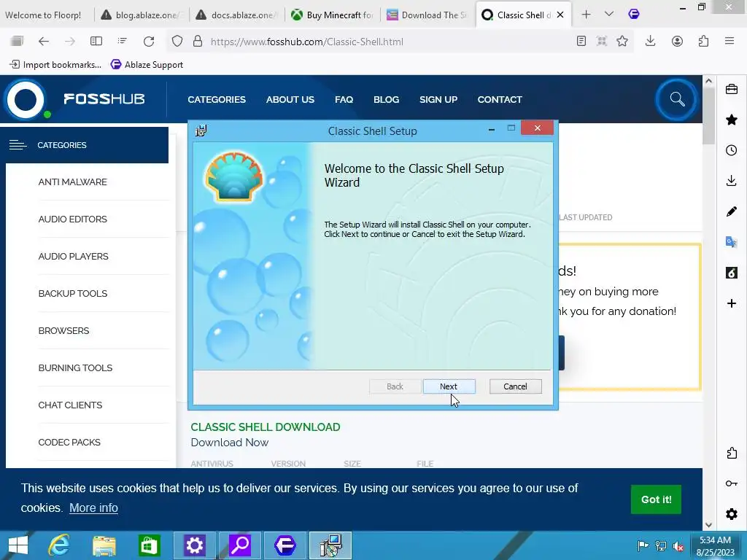This screenshot has width=747, height=560.
Task: Open the browser hamburger menu
Action: pos(729,42)
